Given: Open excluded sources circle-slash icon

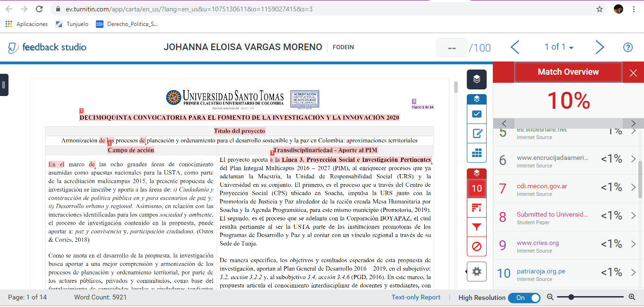Looking at the screenshot, I should tap(477, 246).
